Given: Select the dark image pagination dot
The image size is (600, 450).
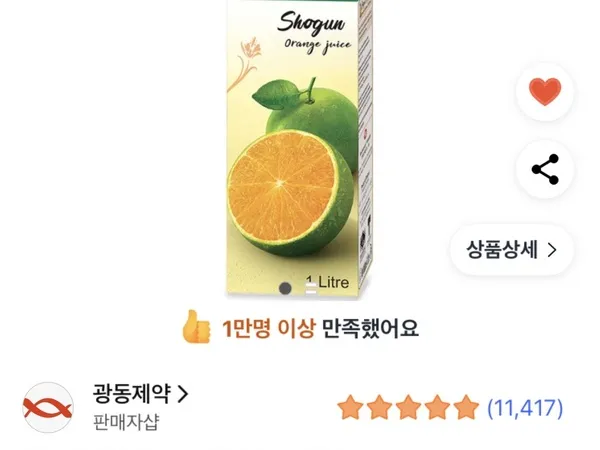Looking at the screenshot, I should tap(286, 287).
